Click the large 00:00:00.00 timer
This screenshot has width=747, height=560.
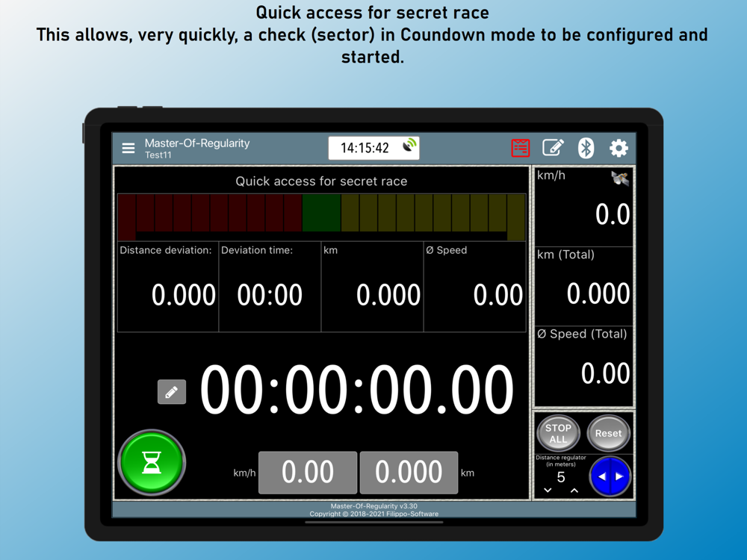pyautogui.click(x=356, y=389)
